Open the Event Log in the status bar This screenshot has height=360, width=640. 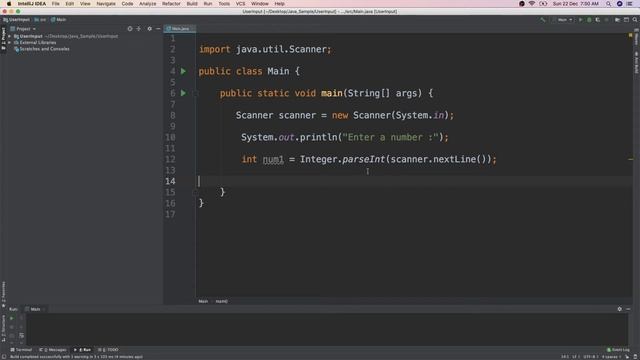[x=618, y=350]
